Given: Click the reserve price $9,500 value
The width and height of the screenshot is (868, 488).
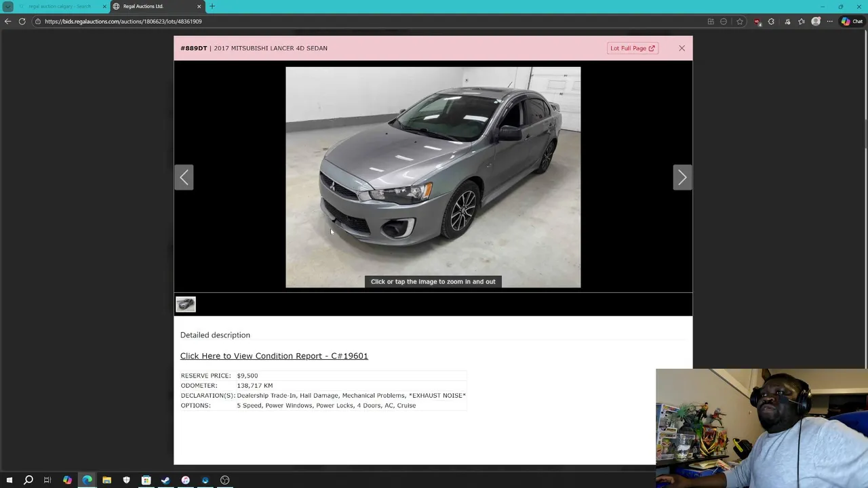Looking at the screenshot, I should 248,375.
